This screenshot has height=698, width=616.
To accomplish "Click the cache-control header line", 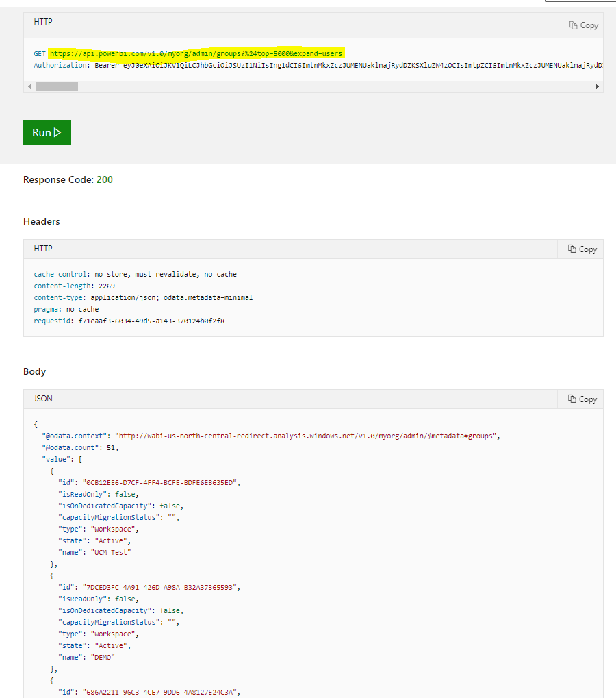I will pos(136,274).
